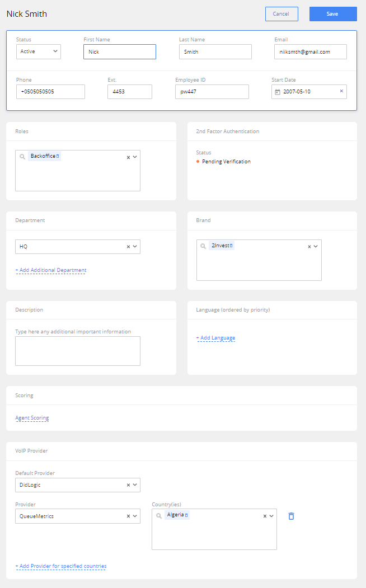
Task: Click Add Additional Department
Action: pos(51,270)
